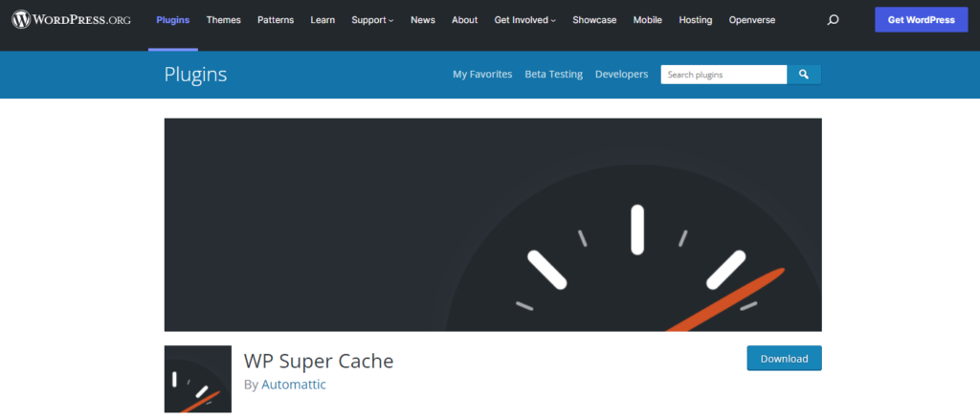Open Patterns in the top navigation
This screenshot has width=980, height=419.
[276, 20]
